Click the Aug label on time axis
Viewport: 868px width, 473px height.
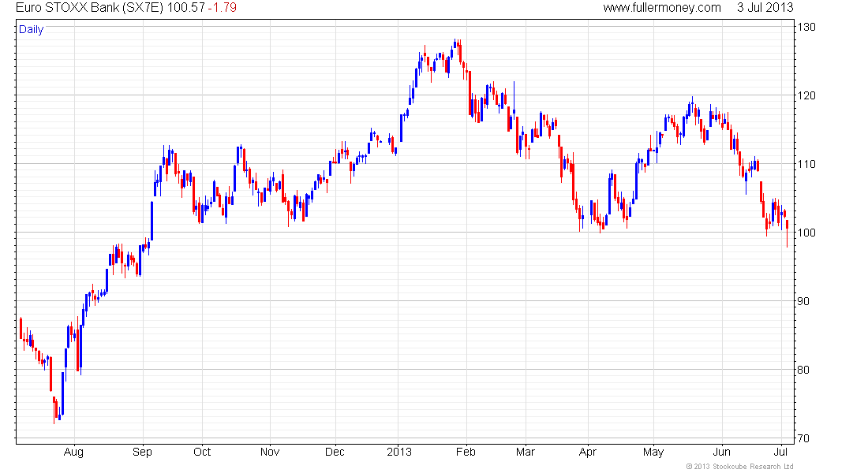coord(73,453)
